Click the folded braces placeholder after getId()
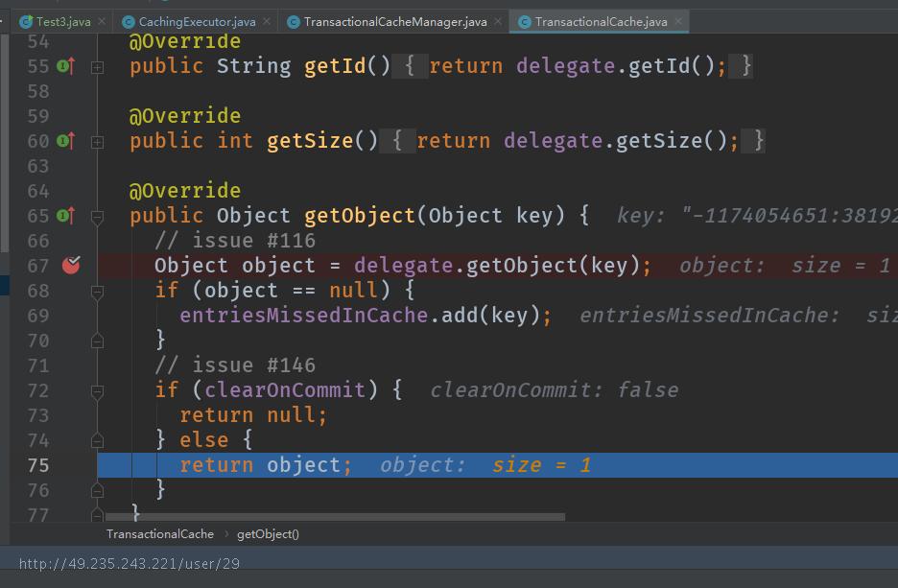 tap(410, 66)
